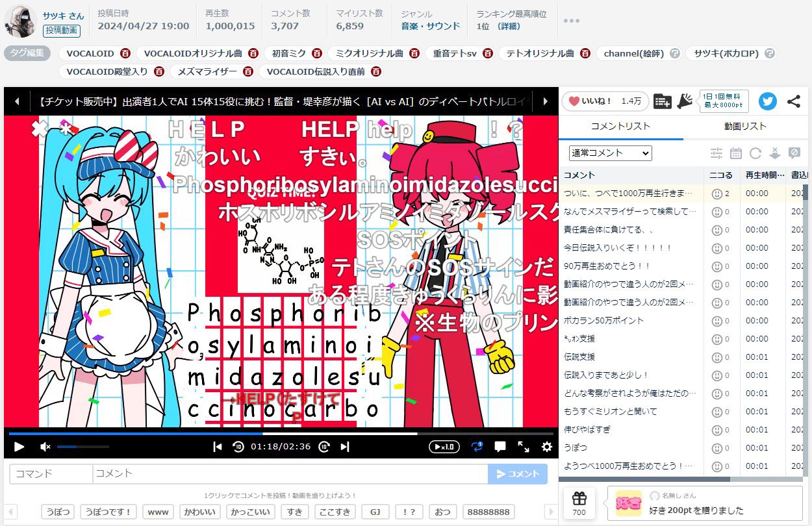Show the next info ticker item

(546, 101)
